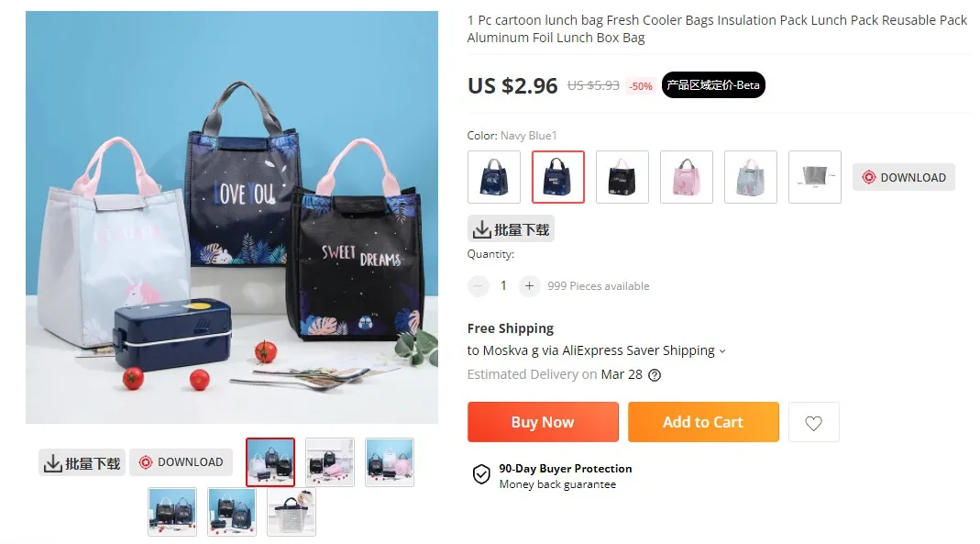Viewport: 980px width, 544px height.
Task: Click Buy Now button
Action: click(543, 422)
